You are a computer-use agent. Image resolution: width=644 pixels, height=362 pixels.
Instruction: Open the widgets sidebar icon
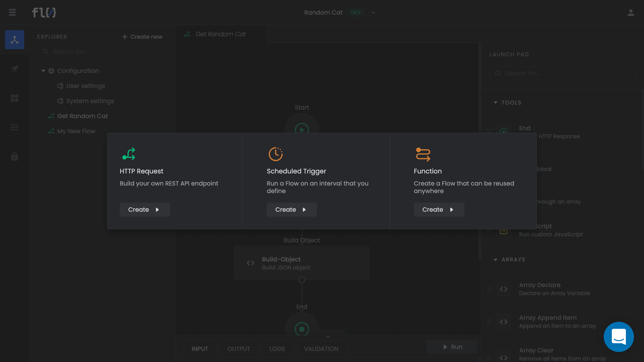tap(15, 98)
